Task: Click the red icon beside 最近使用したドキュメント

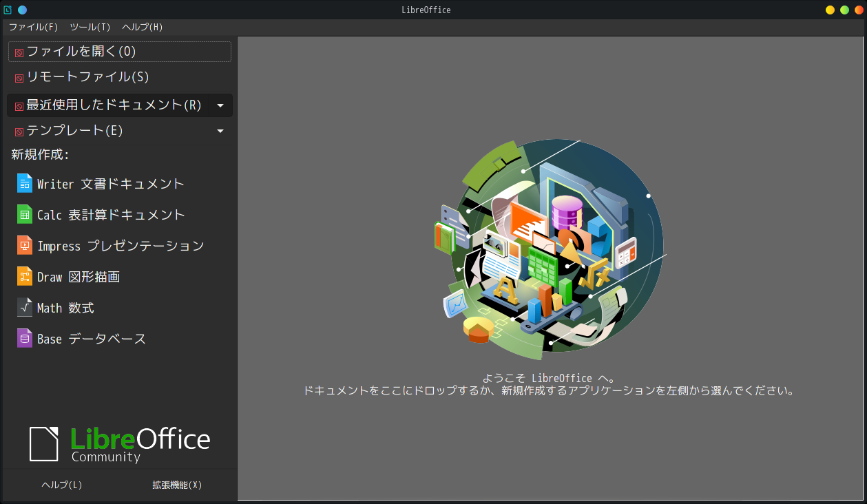Action: coord(19,106)
